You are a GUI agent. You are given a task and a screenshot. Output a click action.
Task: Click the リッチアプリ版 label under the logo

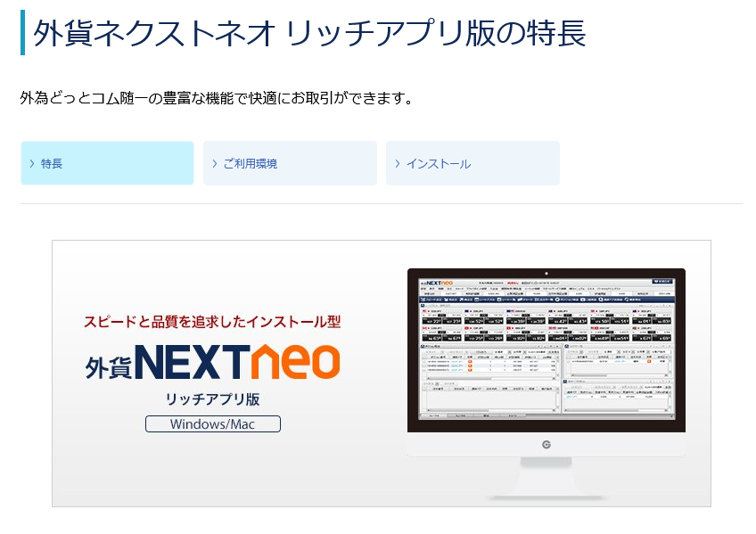click(x=212, y=399)
